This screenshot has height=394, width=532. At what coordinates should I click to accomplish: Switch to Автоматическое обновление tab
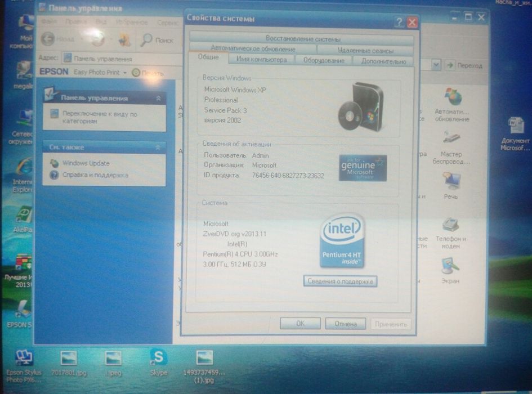pyautogui.click(x=253, y=49)
